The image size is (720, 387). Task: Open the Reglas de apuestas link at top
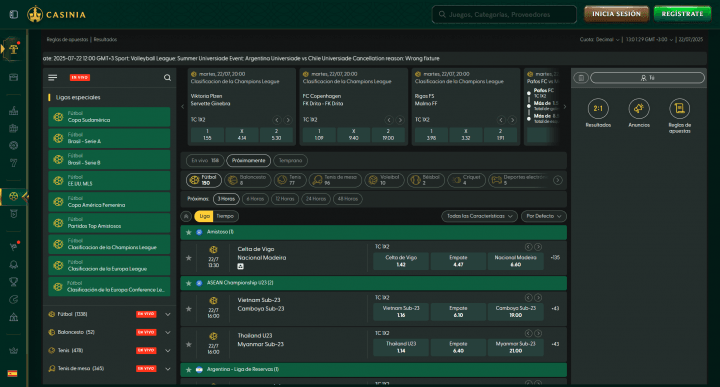click(x=67, y=39)
